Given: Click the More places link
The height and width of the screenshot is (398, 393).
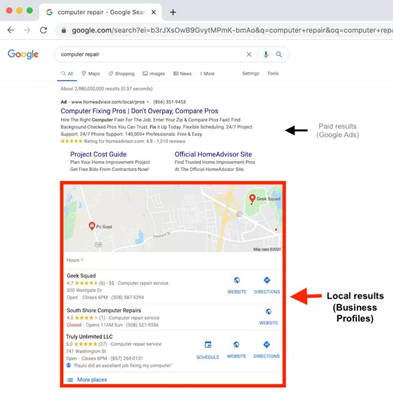Looking at the screenshot, I should coord(92,380).
